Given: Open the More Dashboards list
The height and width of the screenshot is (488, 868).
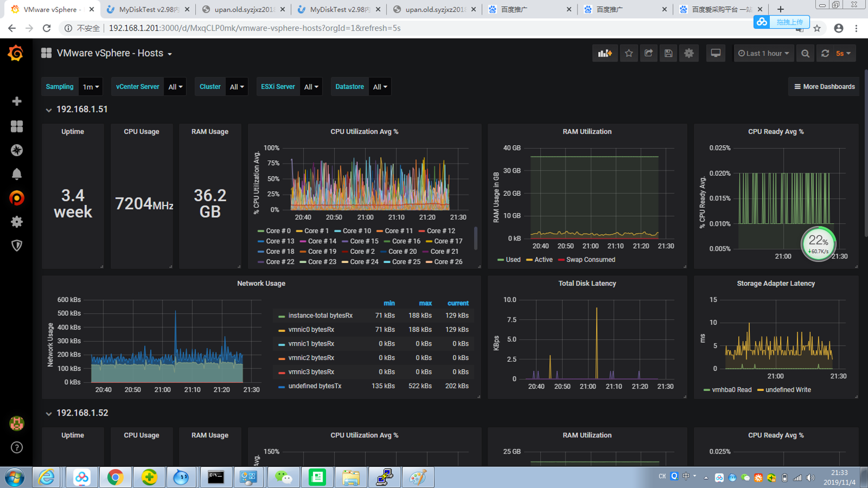Looking at the screenshot, I should point(824,87).
